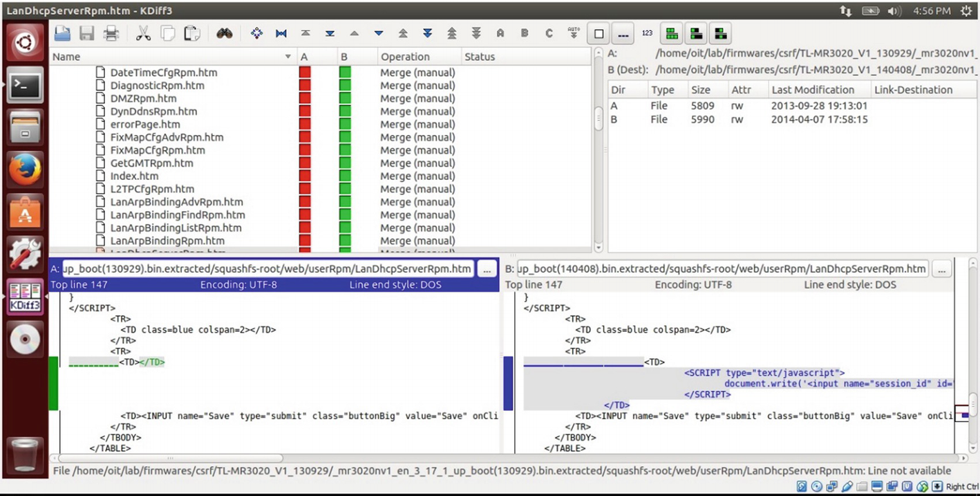The image size is (980, 496).
Task: Toggle the third green window view button
Action: tap(720, 33)
